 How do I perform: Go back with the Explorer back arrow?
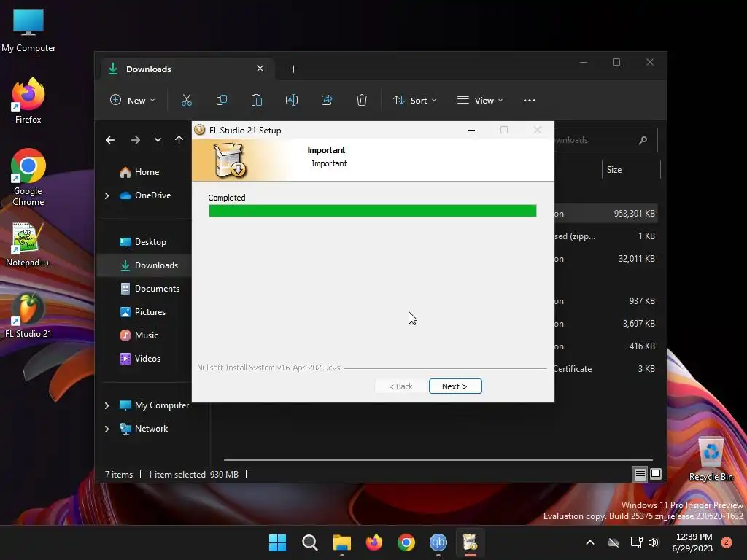tap(110, 140)
